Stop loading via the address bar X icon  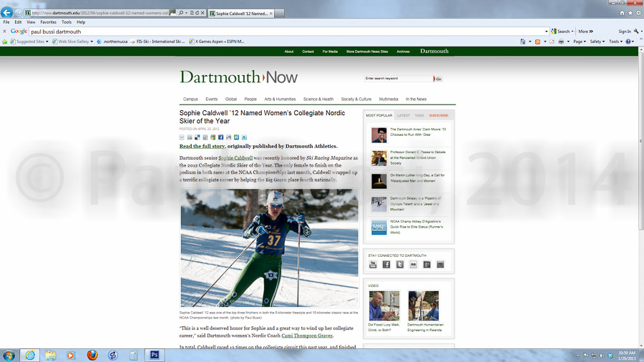(x=203, y=13)
